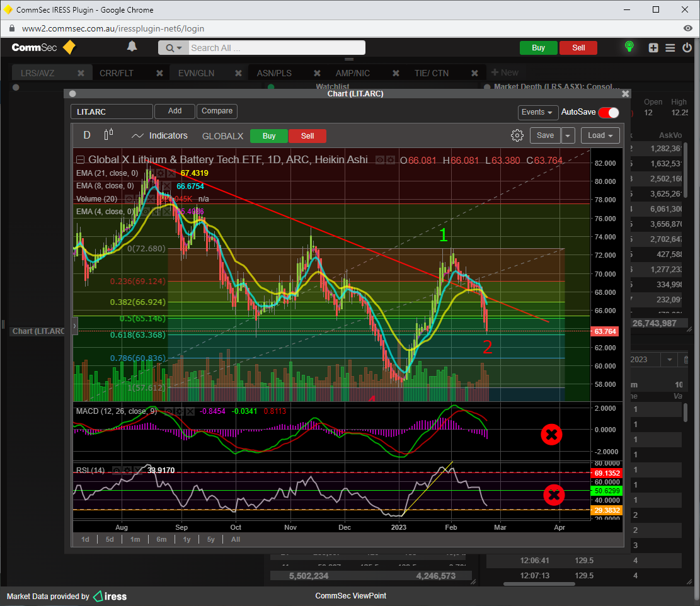Select the 1y time range
The width and height of the screenshot is (700, 606).
[186, 539]
